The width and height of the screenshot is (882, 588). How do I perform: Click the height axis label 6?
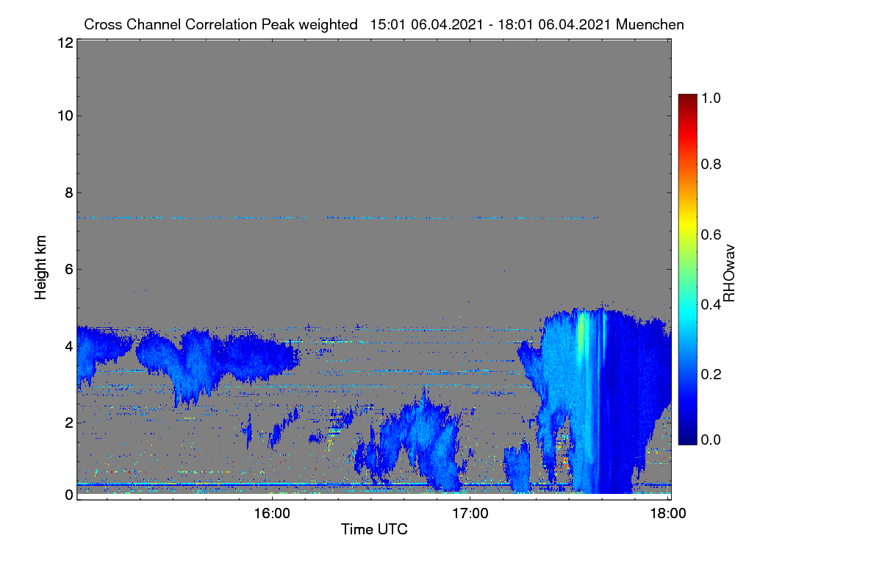(x=68, y=269)
